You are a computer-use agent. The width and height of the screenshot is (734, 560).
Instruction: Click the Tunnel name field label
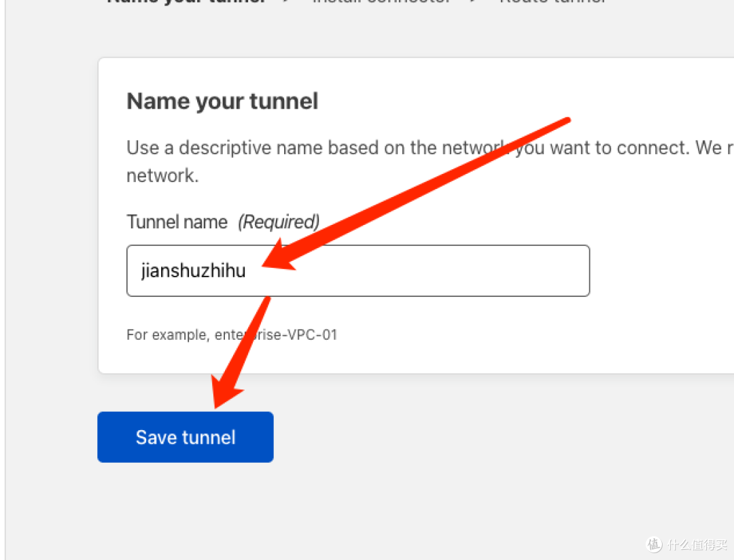click(177, 222)
